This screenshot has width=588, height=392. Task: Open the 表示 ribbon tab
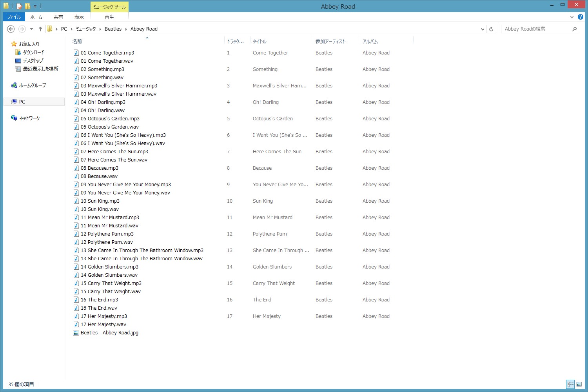pyautogui.click(x=79, y=17)
